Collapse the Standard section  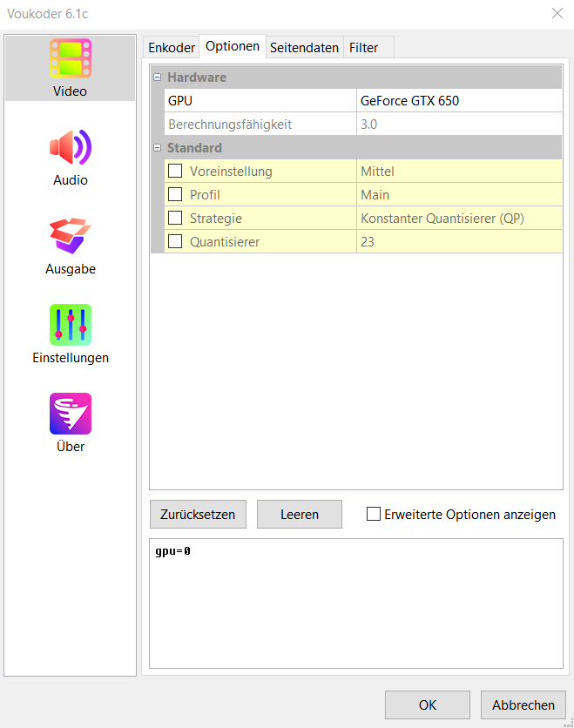158,148
